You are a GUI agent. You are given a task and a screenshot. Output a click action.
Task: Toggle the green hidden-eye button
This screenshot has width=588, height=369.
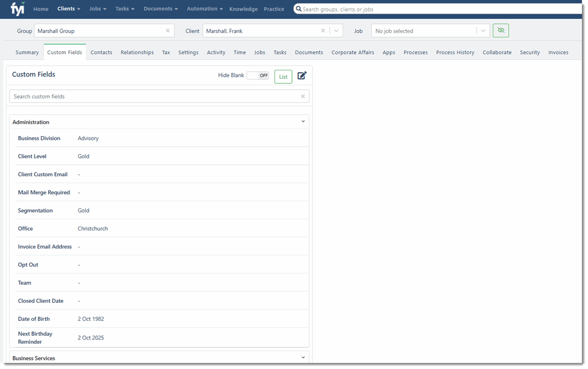click(501, 31)
